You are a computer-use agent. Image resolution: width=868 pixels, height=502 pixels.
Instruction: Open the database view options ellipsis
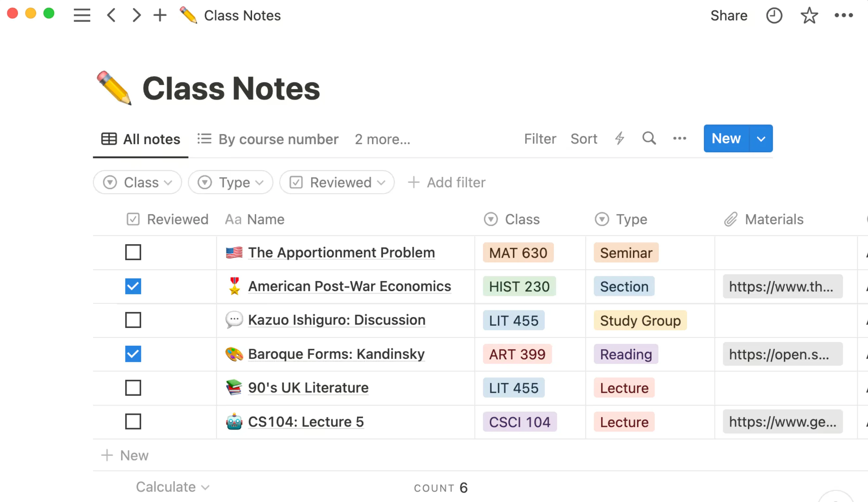pyautogui.click(x=680, y=138)
